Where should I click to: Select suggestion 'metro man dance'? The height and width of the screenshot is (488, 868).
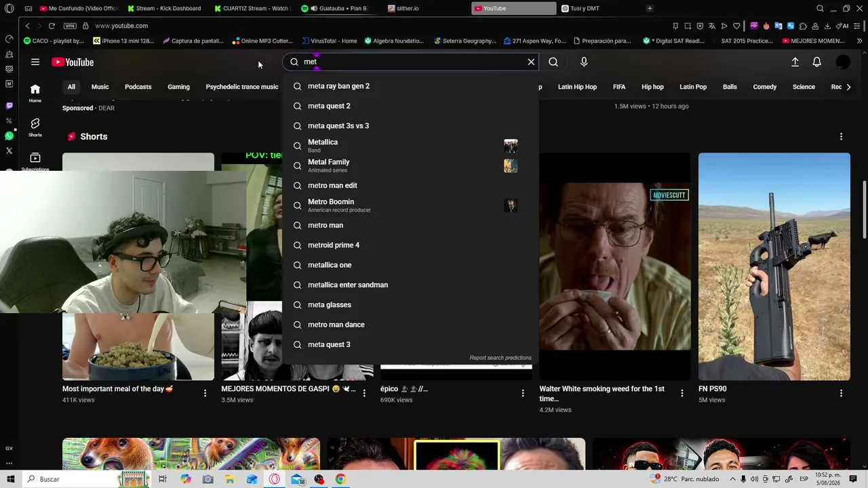coord(410,325)
